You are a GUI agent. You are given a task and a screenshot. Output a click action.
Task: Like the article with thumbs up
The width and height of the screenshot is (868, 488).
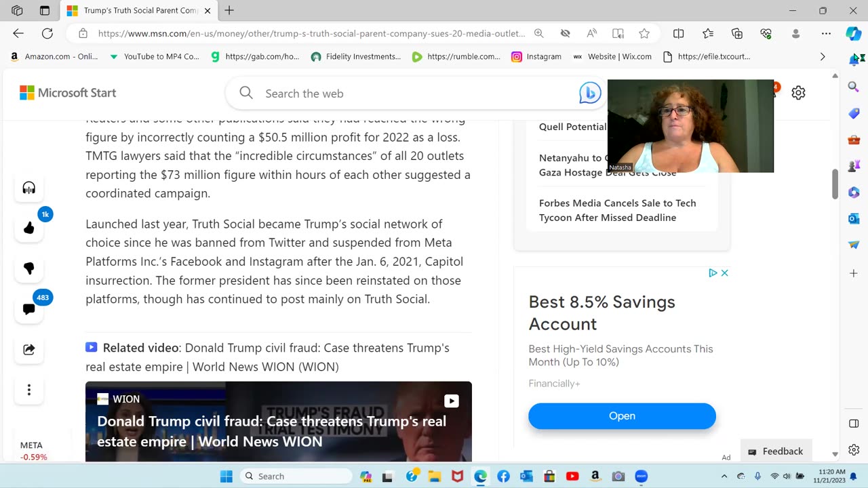pyautogui.click(x=28, y=228)
